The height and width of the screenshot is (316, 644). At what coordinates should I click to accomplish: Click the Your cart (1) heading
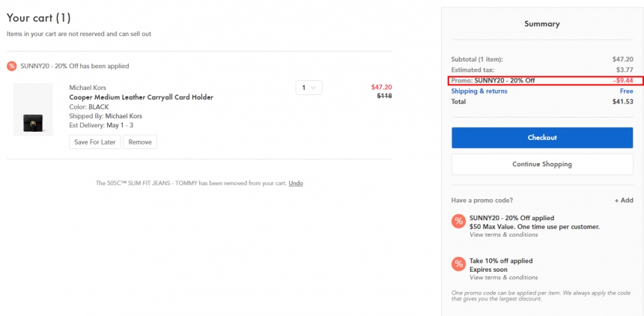point(39,18)
